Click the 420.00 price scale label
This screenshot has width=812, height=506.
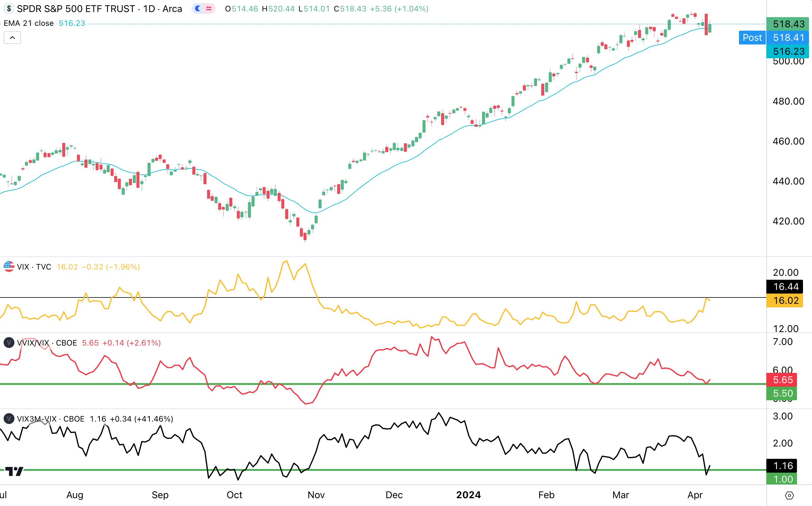click(788, 221)
